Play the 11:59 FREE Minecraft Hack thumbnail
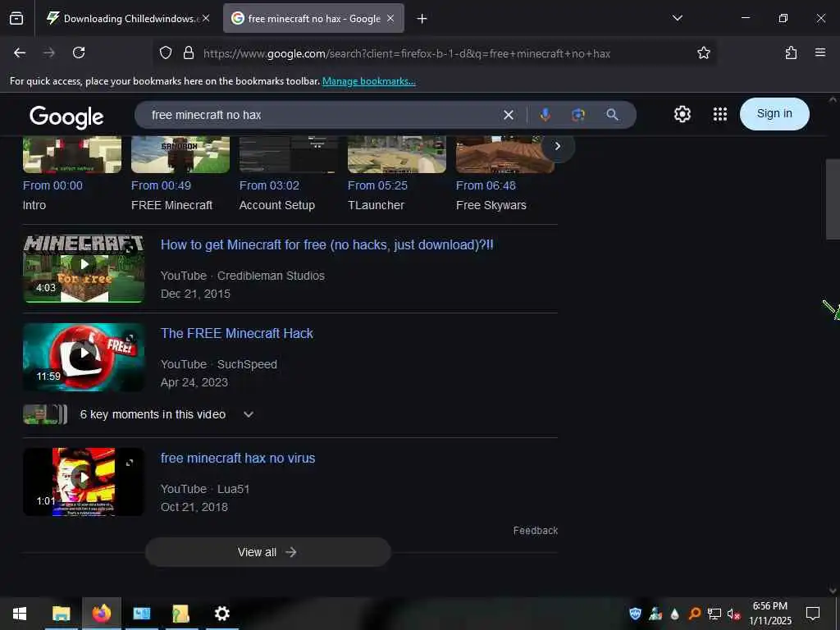The height and width of the screenshot is (630, 840). 84,358
